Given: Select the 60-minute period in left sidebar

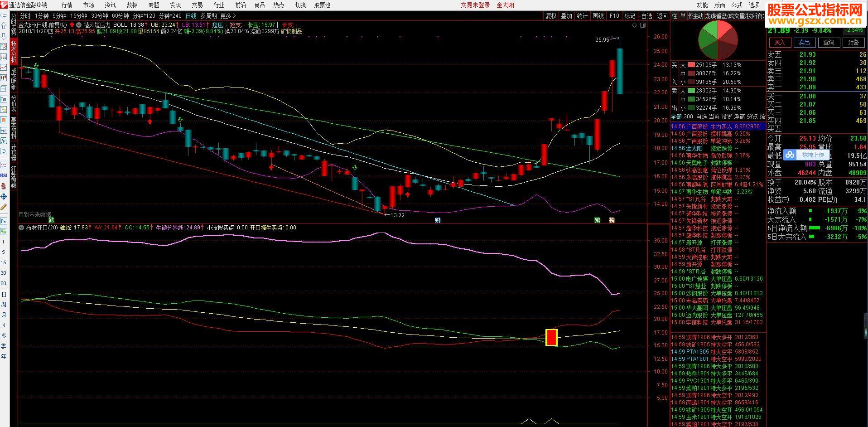Looking at the screenshot, I should click(x=4, y=283).
